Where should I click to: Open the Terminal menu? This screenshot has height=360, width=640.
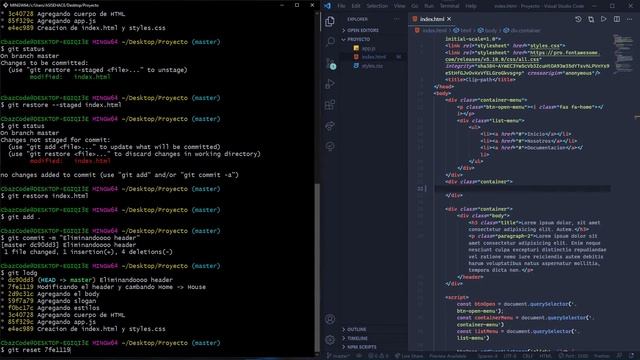(x=449, y=6)
